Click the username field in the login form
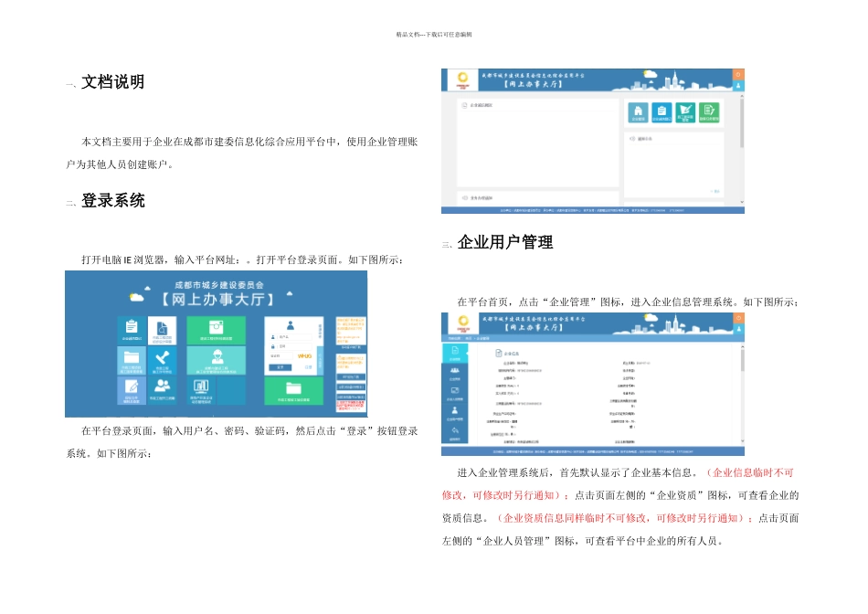 291,336
